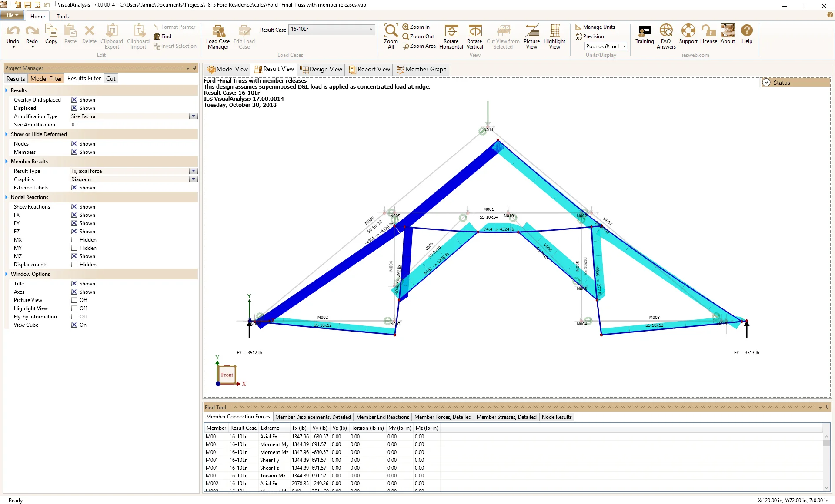Switch to Member End Reactions table
This screenshot has width=835, height=504.
382,417
